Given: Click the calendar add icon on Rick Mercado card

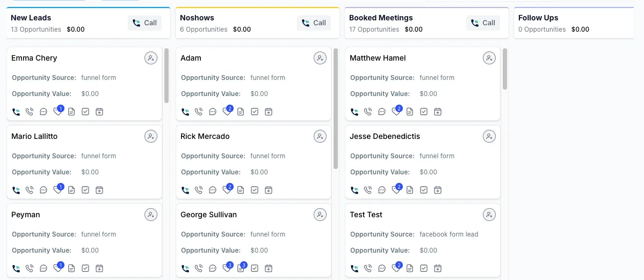Looking at the screenshot, I should point(269,190).
